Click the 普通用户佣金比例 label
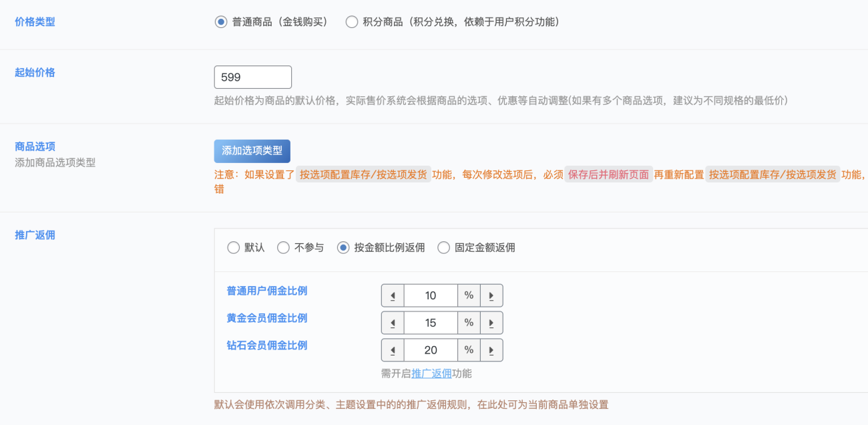The image size is (868, 425). tap(266, 291)
